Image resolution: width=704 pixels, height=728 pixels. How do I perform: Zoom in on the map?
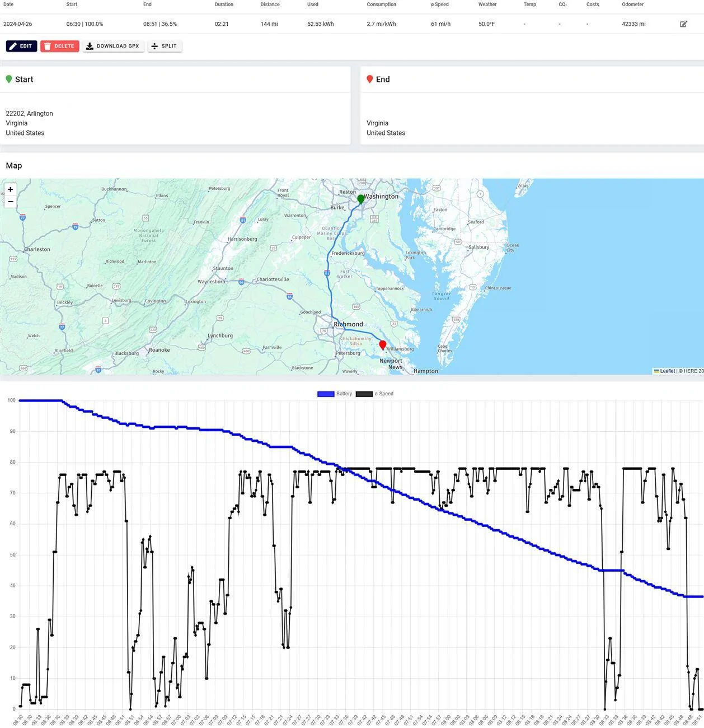10,189
